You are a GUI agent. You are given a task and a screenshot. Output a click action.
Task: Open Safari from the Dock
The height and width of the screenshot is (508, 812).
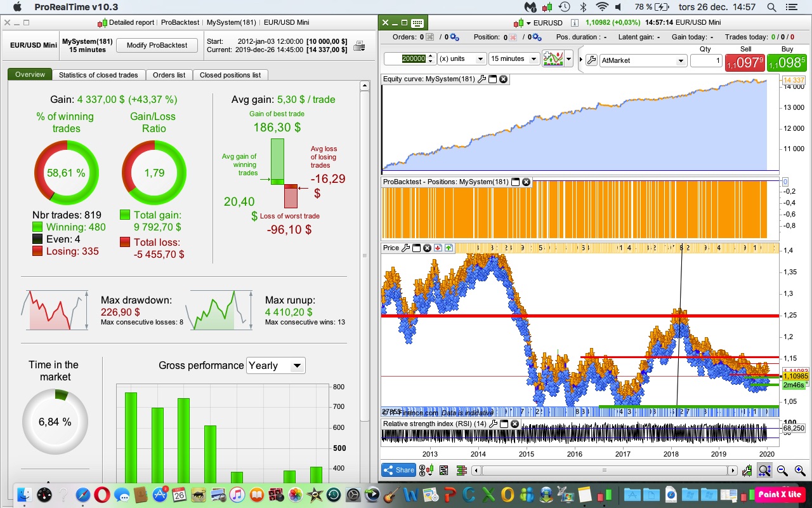(x=82, y=494)
